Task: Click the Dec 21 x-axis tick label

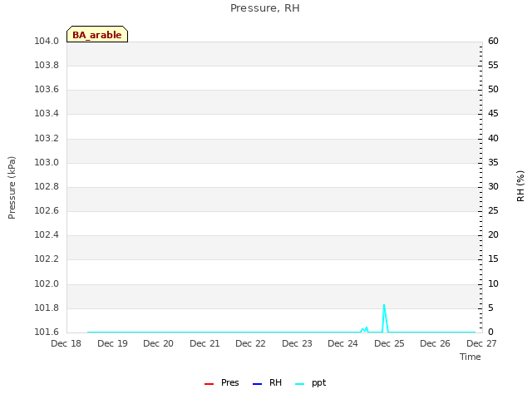Action: coord(204,343)
